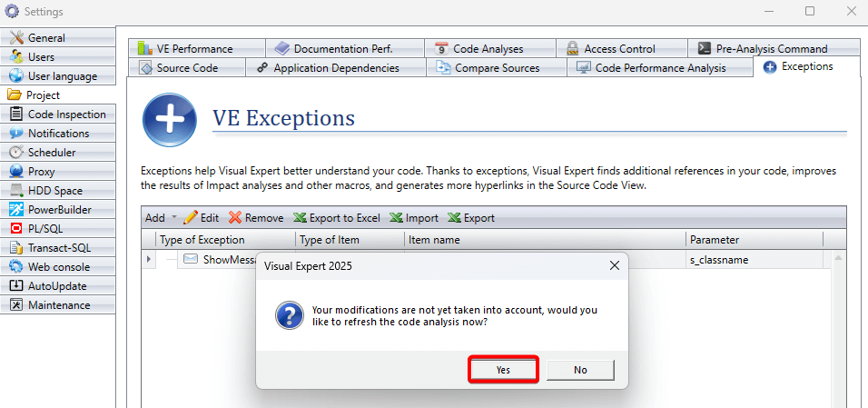
Task: Click the HDD Space drive icon
Action: click(x=17, y=191)
